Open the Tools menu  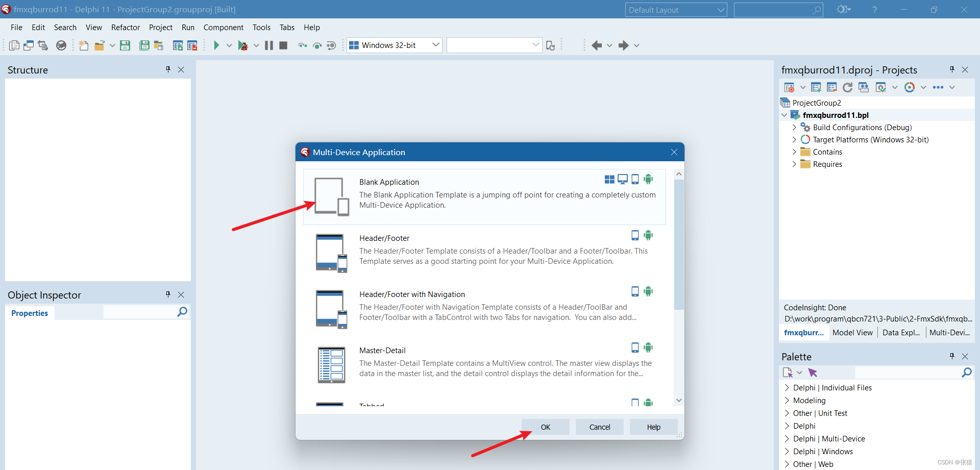click(x=261, y=28)
